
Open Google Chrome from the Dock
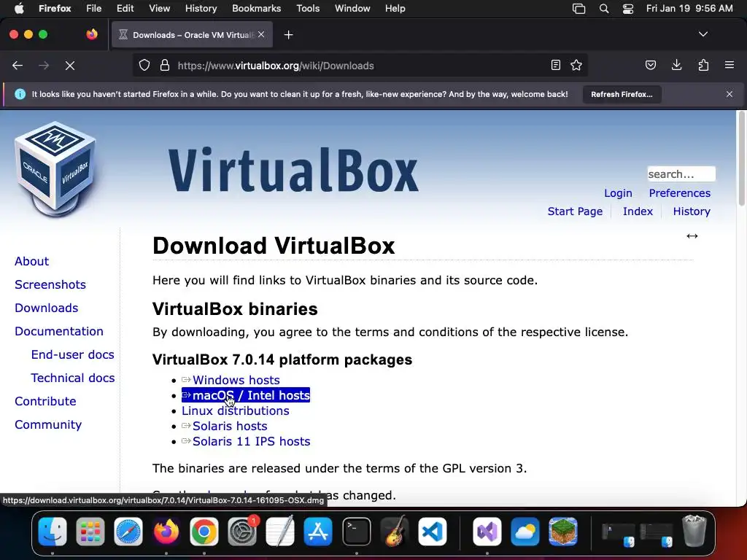pyautogui.click(x=204, y=531)
